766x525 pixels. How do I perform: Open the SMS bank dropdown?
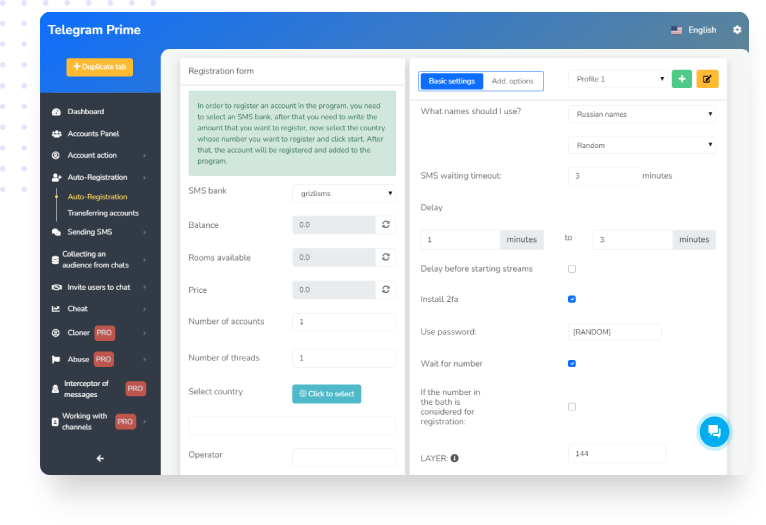pyautogui.click(x=344, y=193)
